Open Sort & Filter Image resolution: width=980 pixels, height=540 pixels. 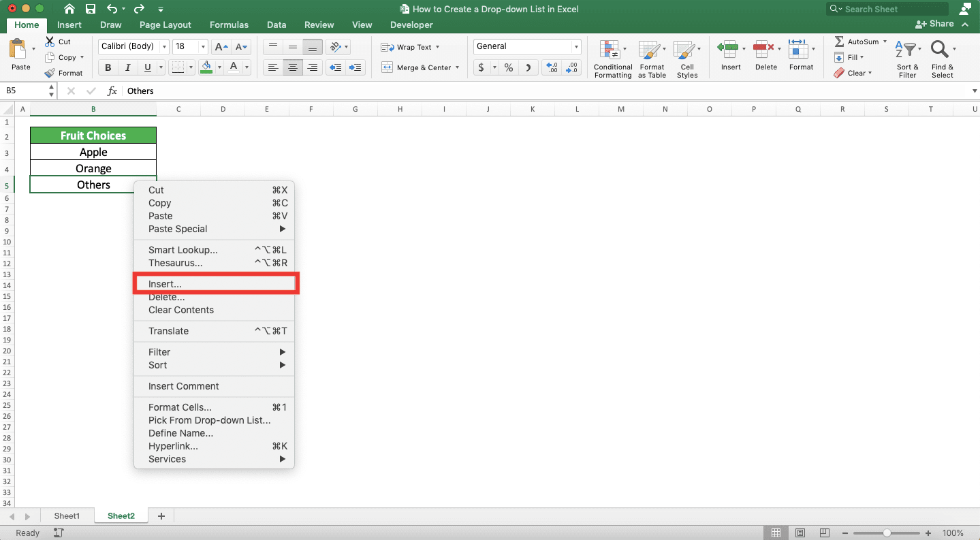[908, 59]
